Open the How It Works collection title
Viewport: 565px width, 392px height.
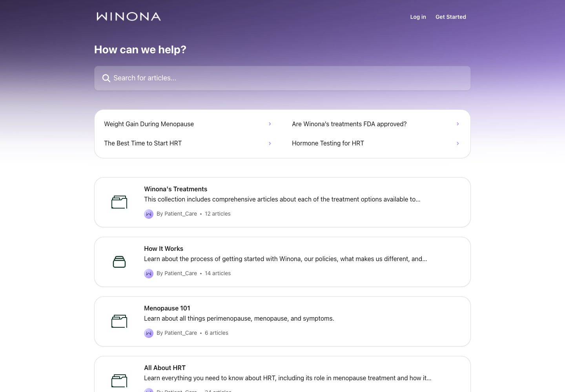[x=164, y=249]
